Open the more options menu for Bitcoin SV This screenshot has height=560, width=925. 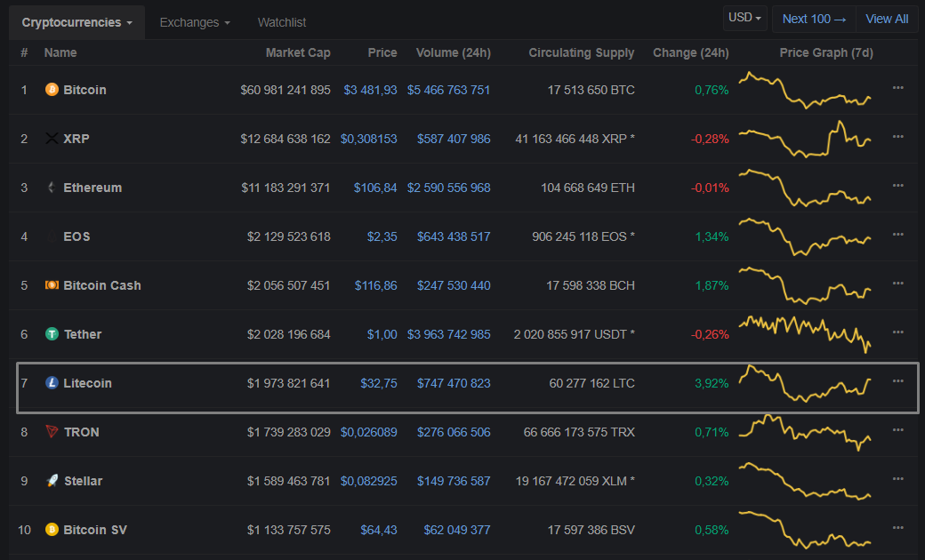897,528
